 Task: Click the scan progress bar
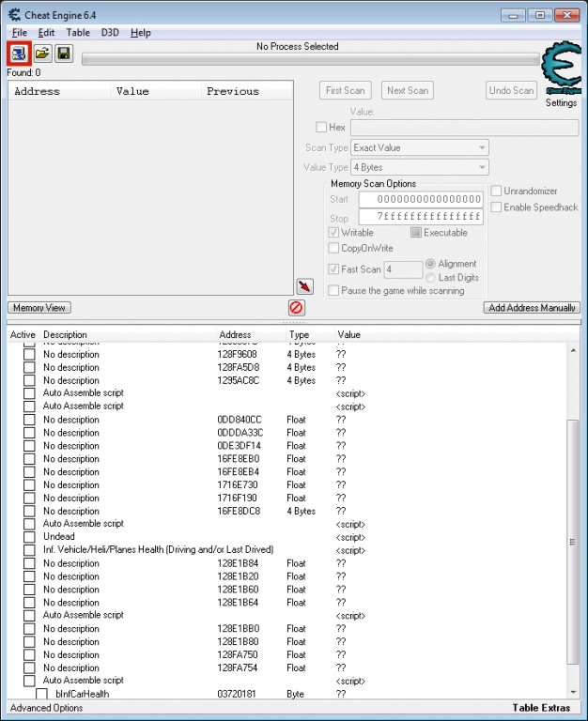coord(311,60)
